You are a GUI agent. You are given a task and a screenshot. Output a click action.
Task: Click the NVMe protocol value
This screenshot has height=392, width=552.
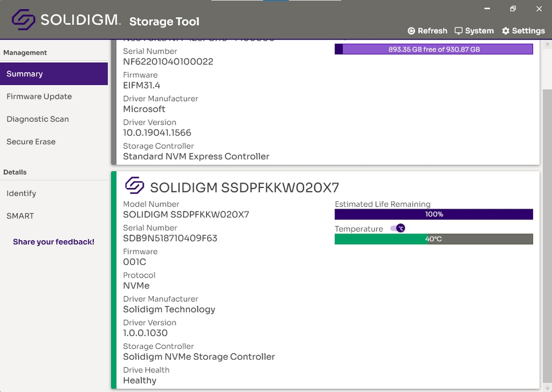point(136,286)
